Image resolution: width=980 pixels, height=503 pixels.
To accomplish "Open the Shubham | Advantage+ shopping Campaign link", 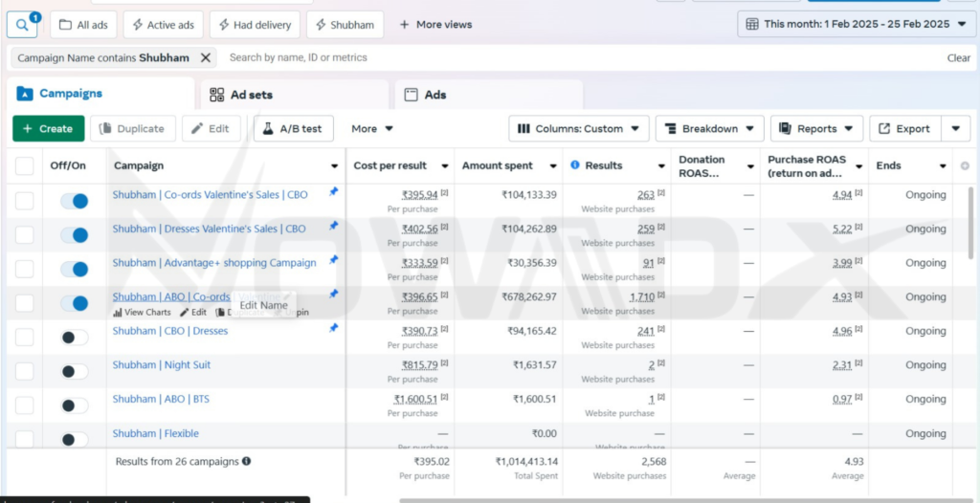I will point(213,263).
